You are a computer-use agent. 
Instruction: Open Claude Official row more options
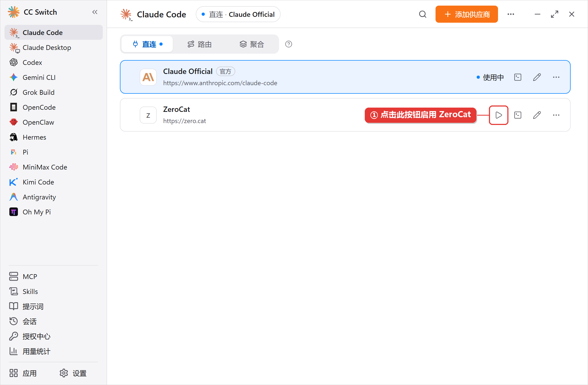coord(556,77)
